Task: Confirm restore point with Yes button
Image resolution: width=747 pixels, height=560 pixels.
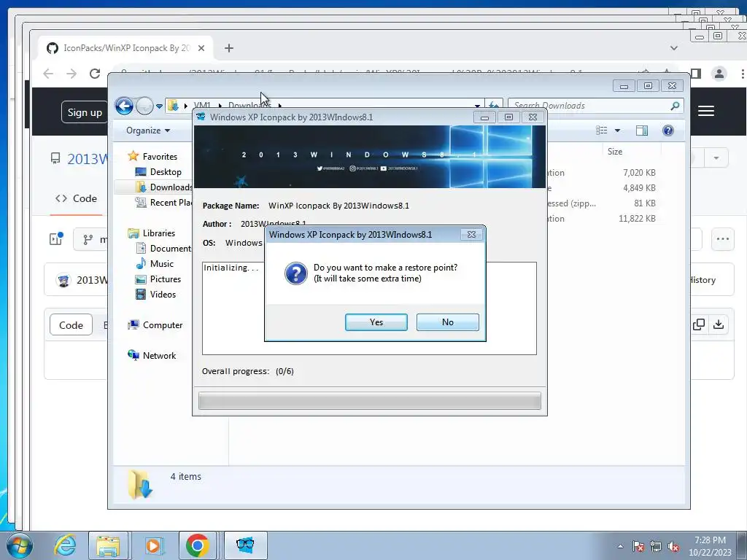Action: click(376, 322)
